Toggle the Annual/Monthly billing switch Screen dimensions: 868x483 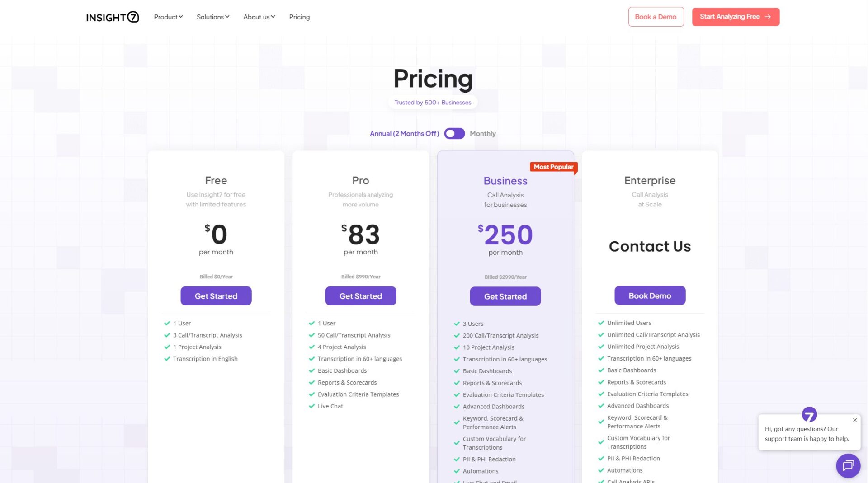[x=454, y=134]
